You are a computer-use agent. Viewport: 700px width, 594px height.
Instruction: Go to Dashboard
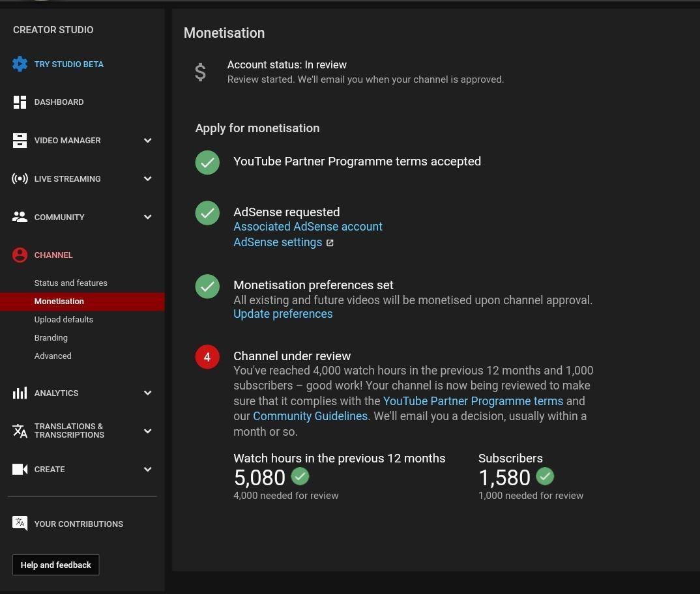[x=59, y=102]
